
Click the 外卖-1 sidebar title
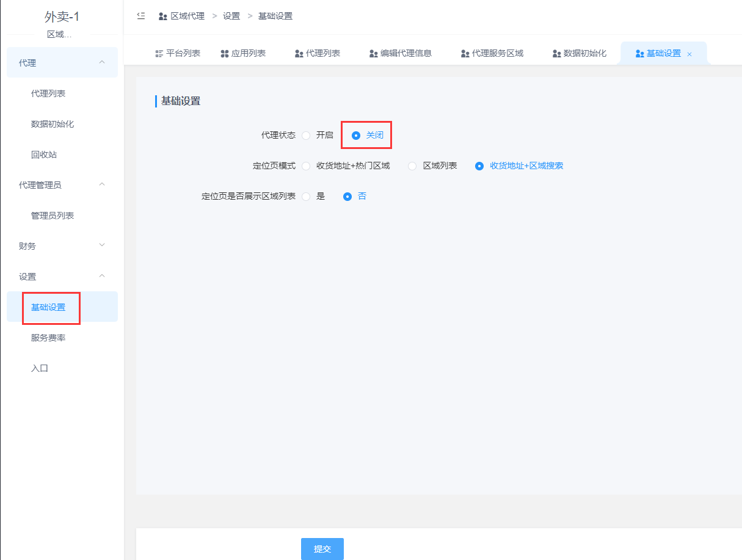click(62, 16)
